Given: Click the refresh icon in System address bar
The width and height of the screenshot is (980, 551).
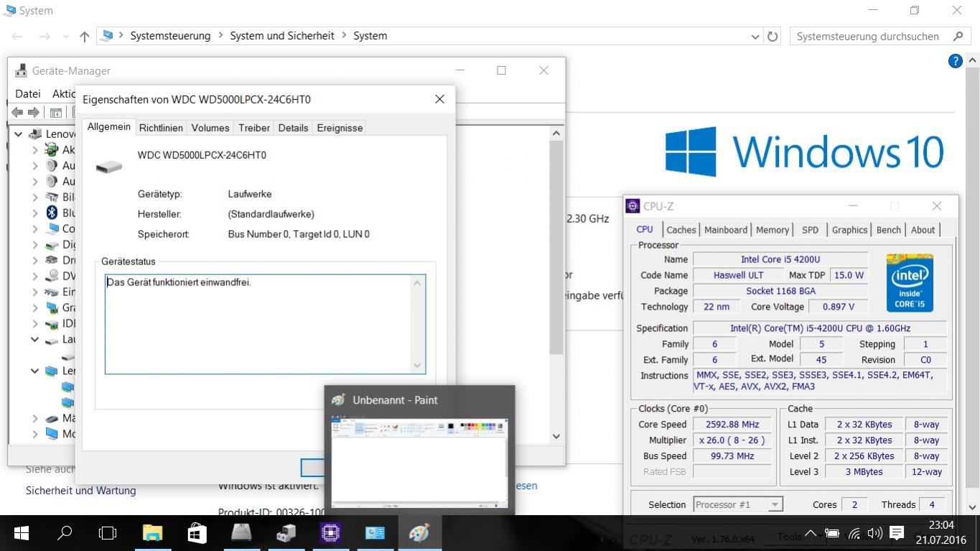Looking at the screenshot, I should pos(773,36).
